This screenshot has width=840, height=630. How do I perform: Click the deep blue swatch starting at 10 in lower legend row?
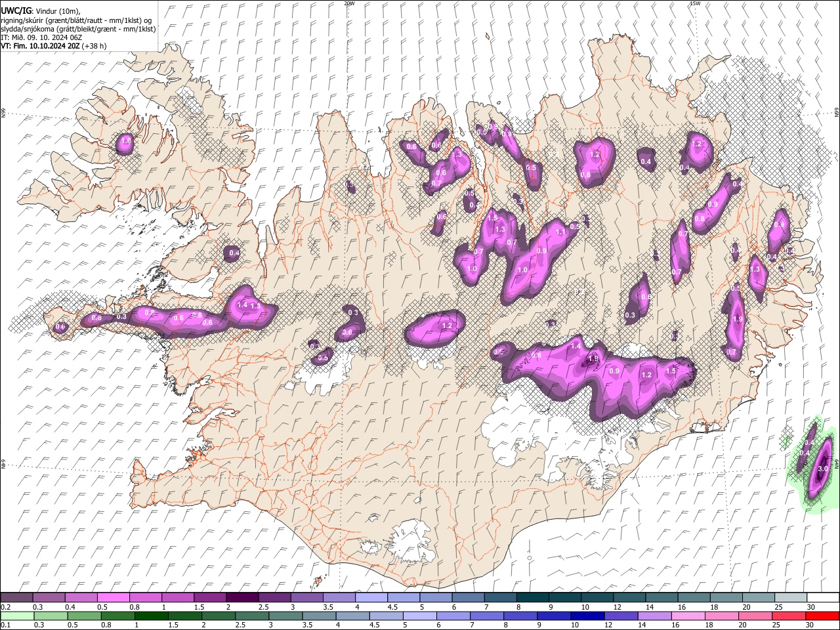[x=587, y=616]
